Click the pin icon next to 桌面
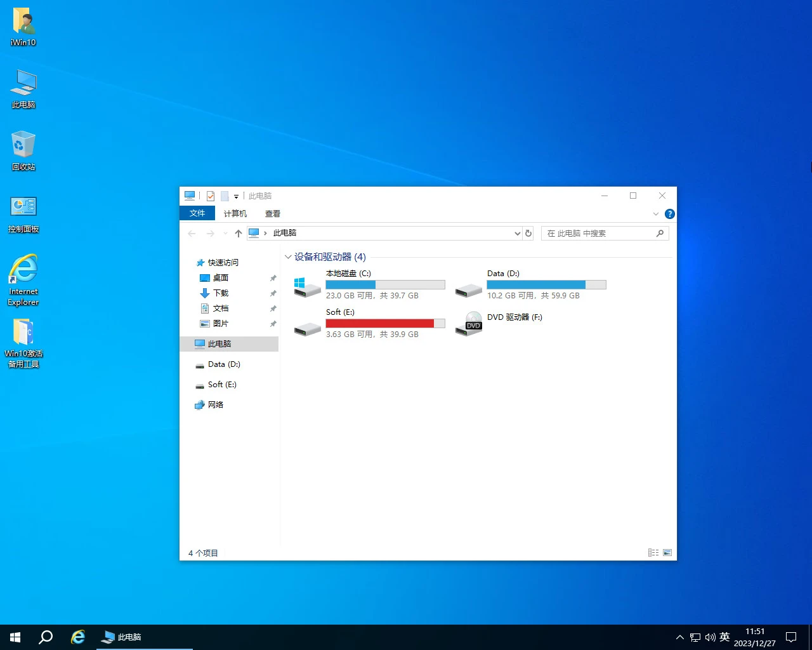 tap(273, 278)
